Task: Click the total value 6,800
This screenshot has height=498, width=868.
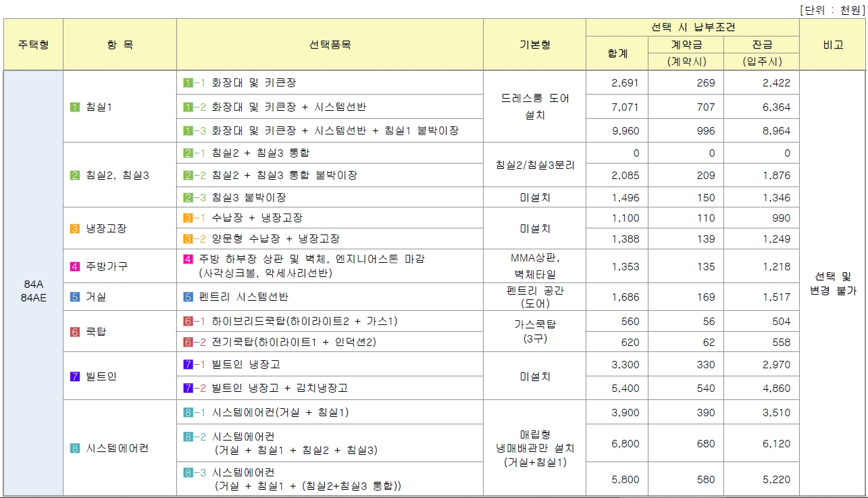Action: click(x=625, y=444)
